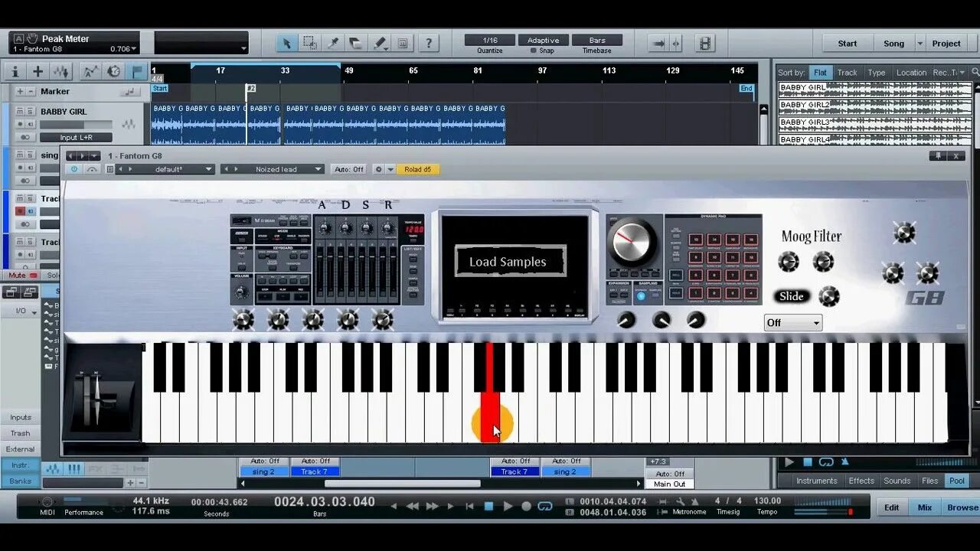Open the Input L+R selector on BABBY GIRL
980x551 pixels.
[75, 138]
